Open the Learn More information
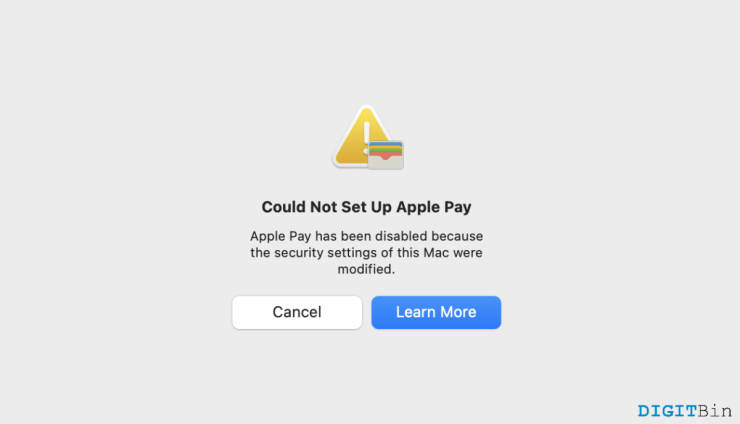 click(436, 312)
